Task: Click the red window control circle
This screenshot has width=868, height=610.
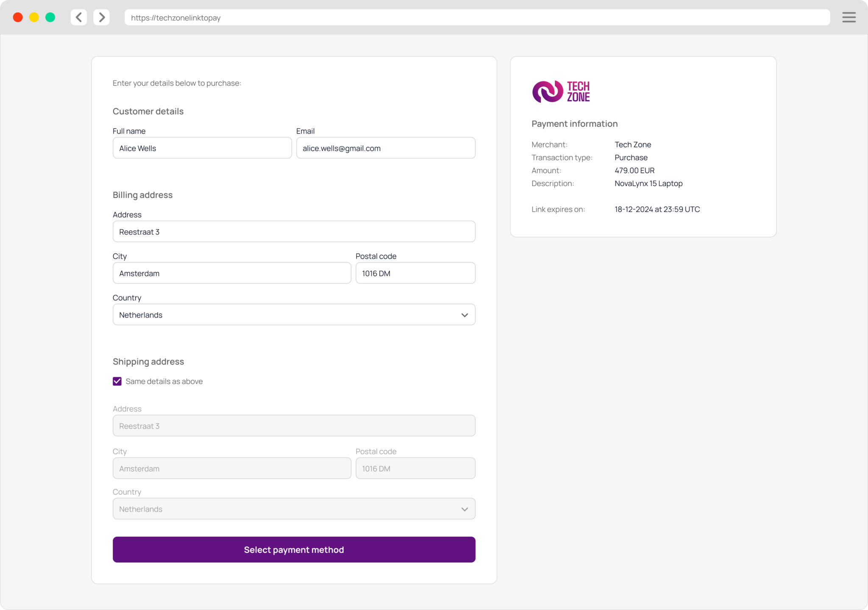Action: pyautogui.click(x=17, y=17)
